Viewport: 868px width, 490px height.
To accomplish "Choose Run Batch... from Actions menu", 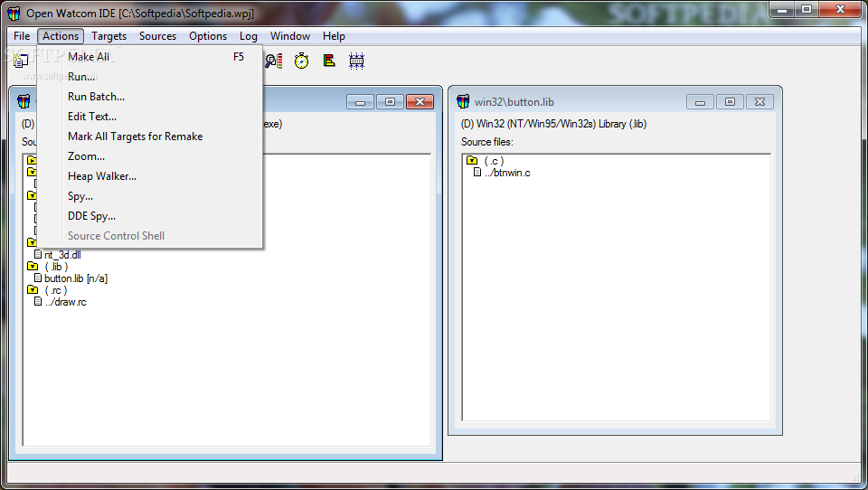I will pyautogui.click(x=149, y=97).
